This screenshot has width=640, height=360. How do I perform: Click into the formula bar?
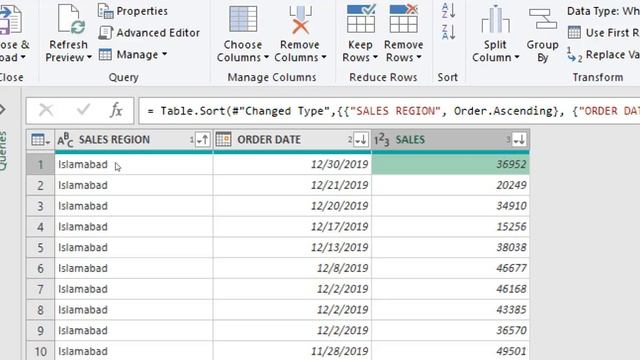point(389,111)
